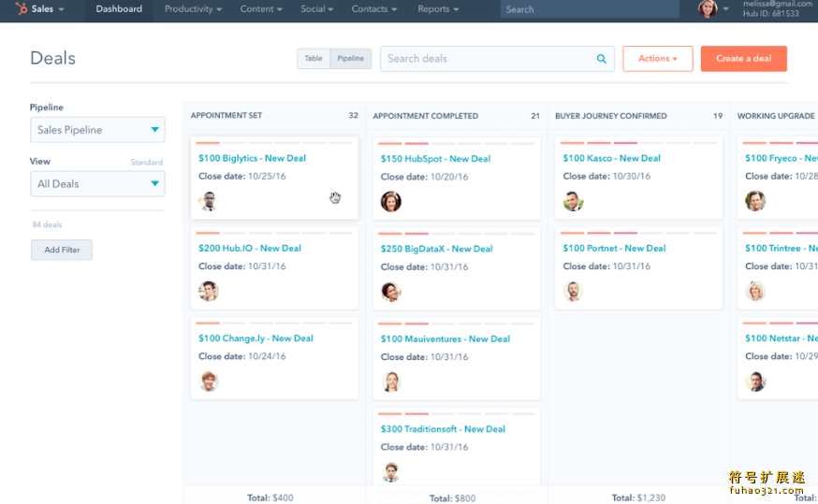Focus the global Search field in top bar
Image resolution: width=818 pixels, height=504 pixels.
(x=590, y=8)
